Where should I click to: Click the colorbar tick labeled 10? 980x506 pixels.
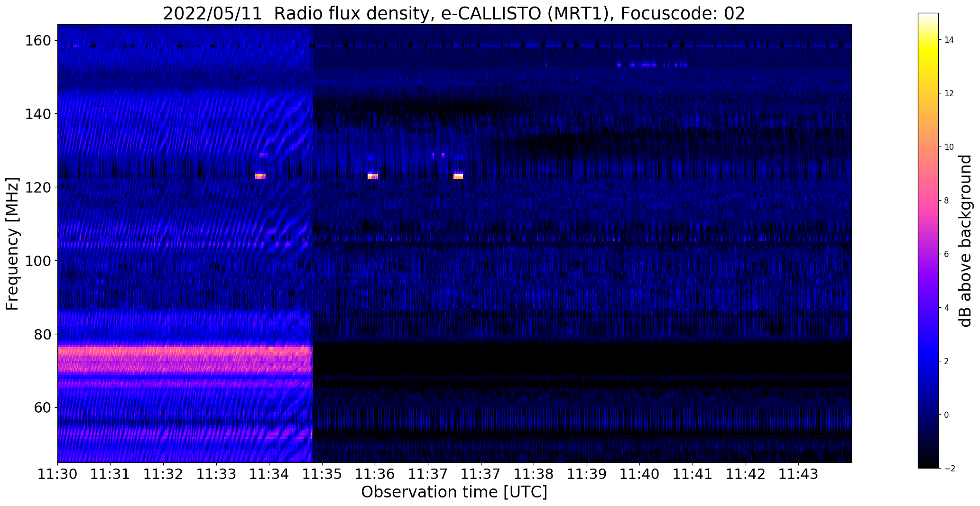coord(949,147)
